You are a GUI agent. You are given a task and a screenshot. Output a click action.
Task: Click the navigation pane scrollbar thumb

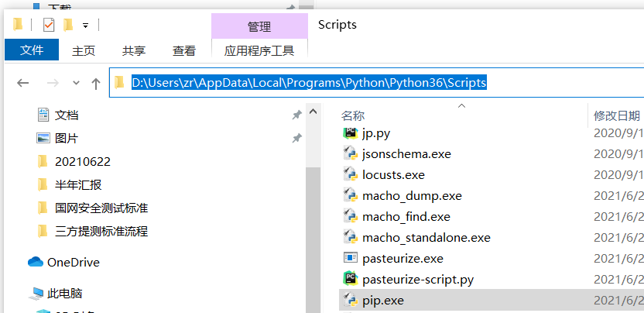[313, 240]
